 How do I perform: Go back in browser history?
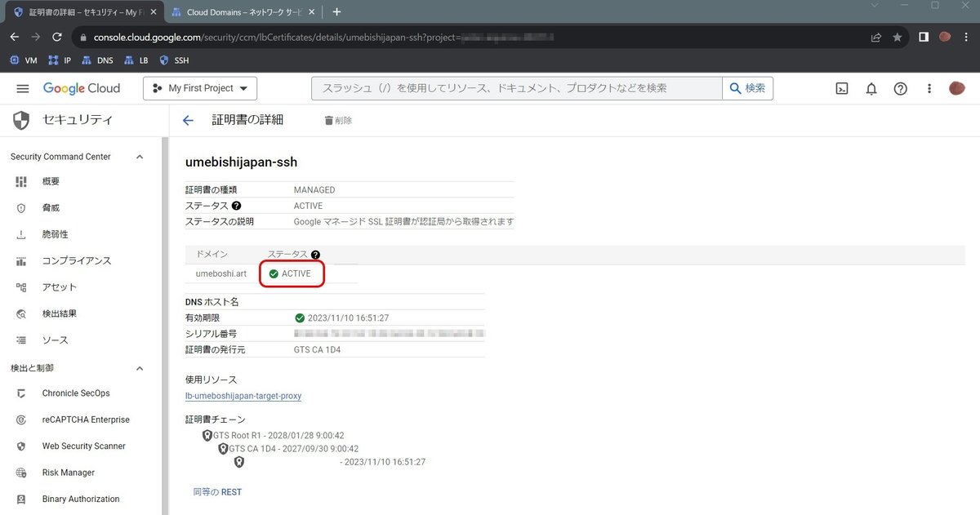(14, 37)
